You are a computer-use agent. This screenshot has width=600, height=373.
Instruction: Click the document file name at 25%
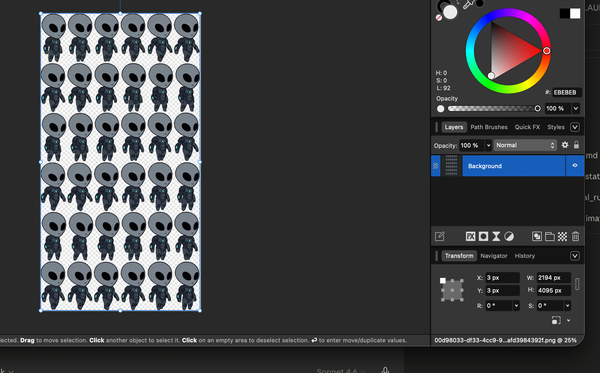click(x=505, y=340)
